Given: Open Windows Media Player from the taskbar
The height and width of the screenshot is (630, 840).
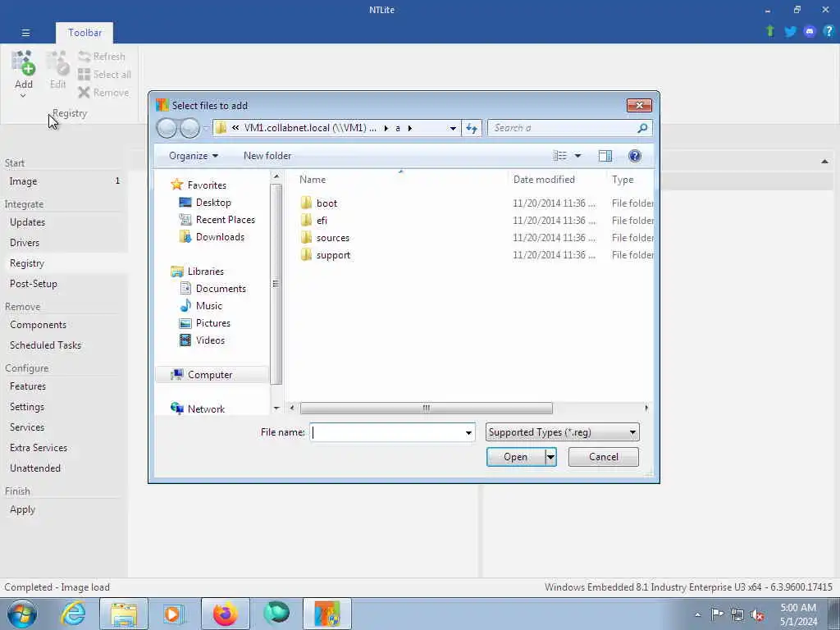Looking at the screenshot, I should pos(174,614).
